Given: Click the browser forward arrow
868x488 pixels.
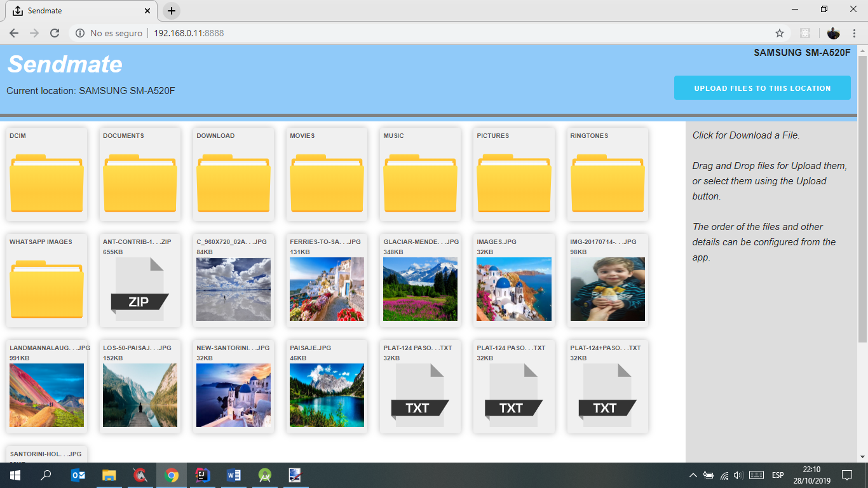Looking at the screenshot, I should click(34, 33).
